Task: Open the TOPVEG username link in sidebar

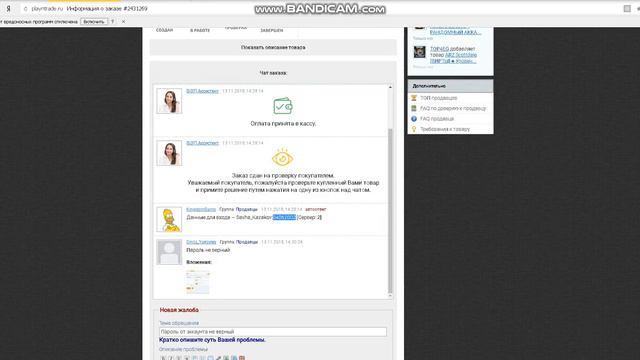Action: [439, 49]
